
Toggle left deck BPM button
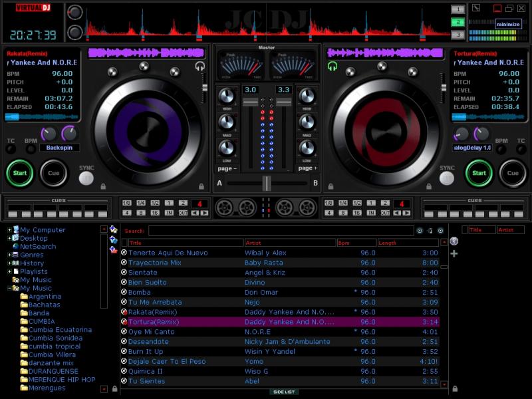(31, 148)
